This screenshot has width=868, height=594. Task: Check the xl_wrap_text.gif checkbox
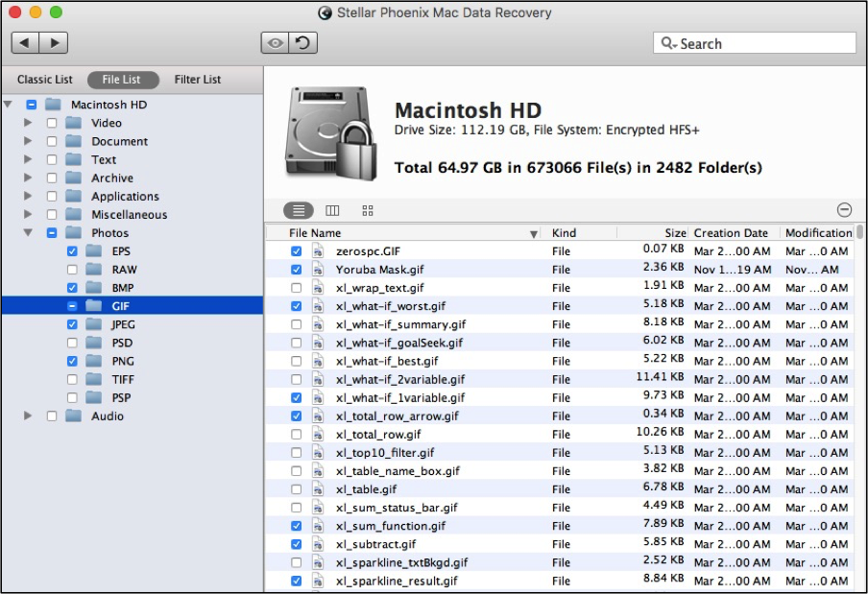(297, 288)
